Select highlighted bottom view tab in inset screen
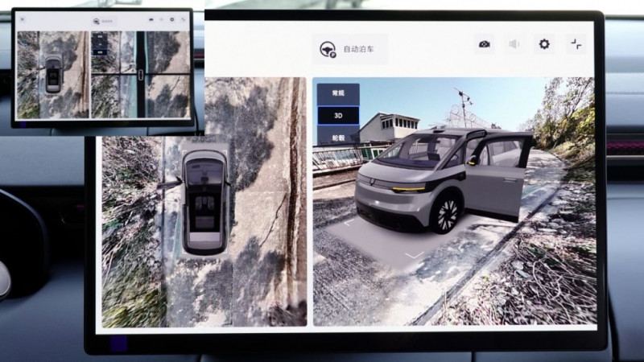The image size is (644, 362). 100,52
